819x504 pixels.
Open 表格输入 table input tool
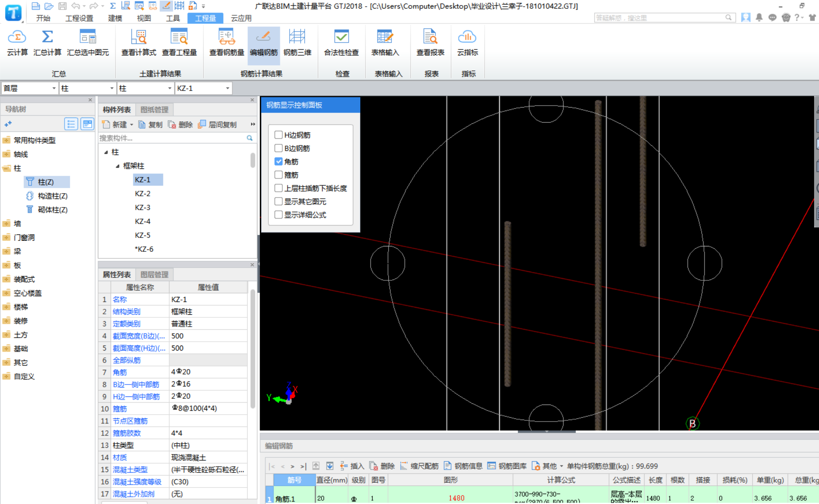[x=385, y=42]
